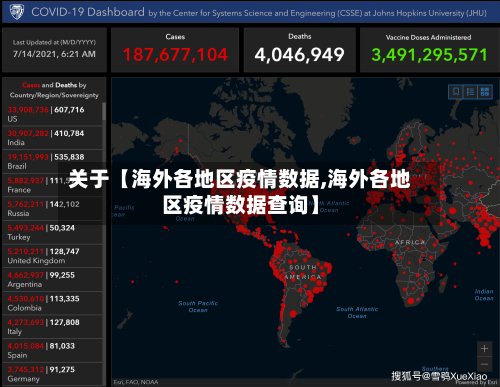Image resolution: width=500 pixels, height=387 pixels.
Task: Click the SOUTH AMERICA map label
Action: 303,272
